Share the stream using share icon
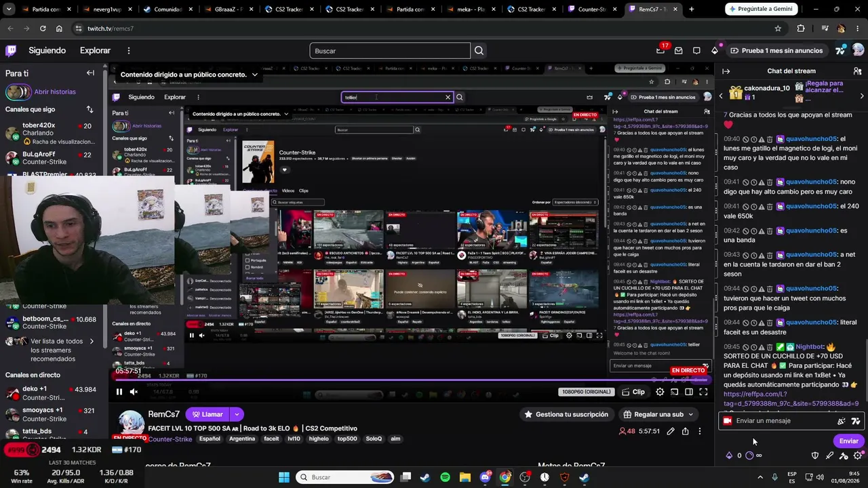Screen dimensions: 868x488 pos(686,431)
